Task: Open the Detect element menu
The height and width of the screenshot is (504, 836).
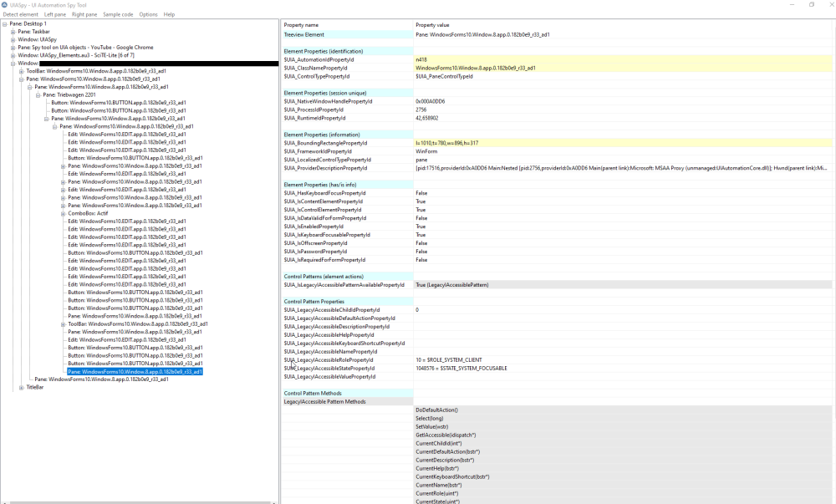Action: [x=21, y=14]
